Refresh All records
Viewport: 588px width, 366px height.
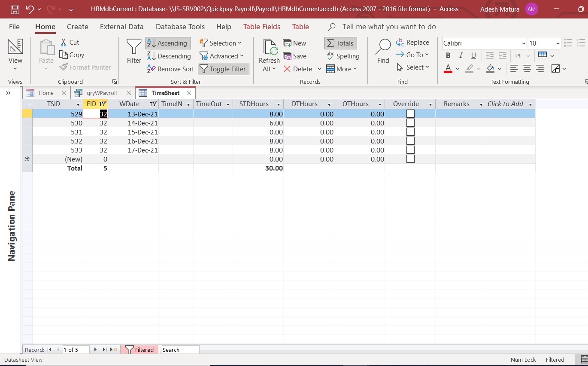(269, 55)
